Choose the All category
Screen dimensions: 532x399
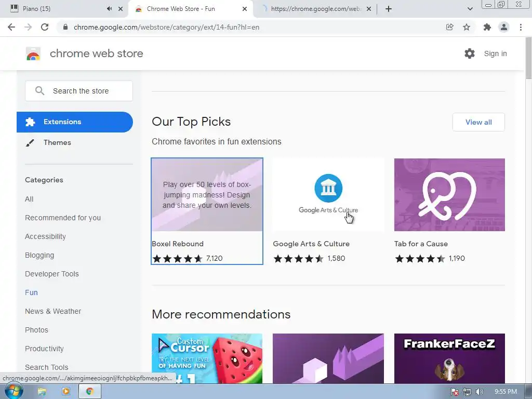(29, 199)
